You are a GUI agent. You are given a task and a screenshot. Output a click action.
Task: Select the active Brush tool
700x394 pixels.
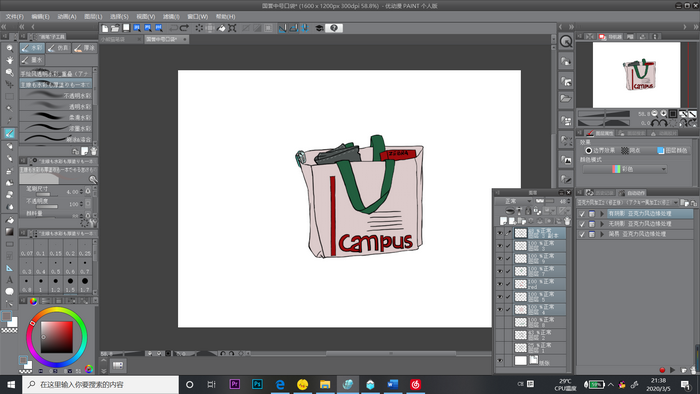[9, 133]
